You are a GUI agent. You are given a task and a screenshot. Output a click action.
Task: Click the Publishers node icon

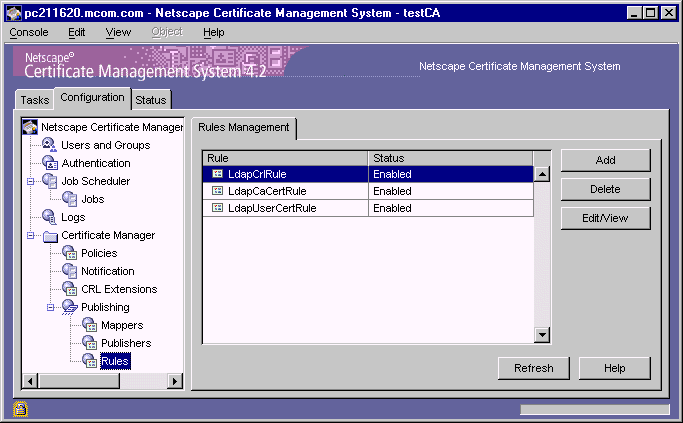(90, 343)
